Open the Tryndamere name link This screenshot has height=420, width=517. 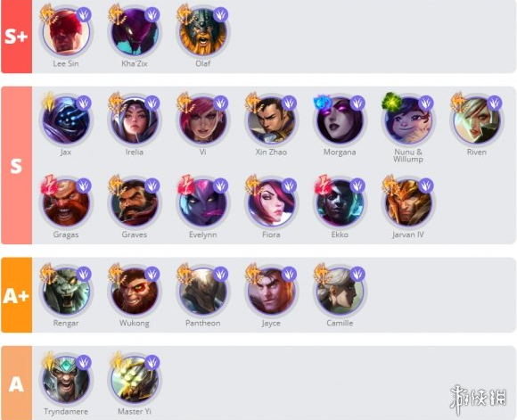66,411
